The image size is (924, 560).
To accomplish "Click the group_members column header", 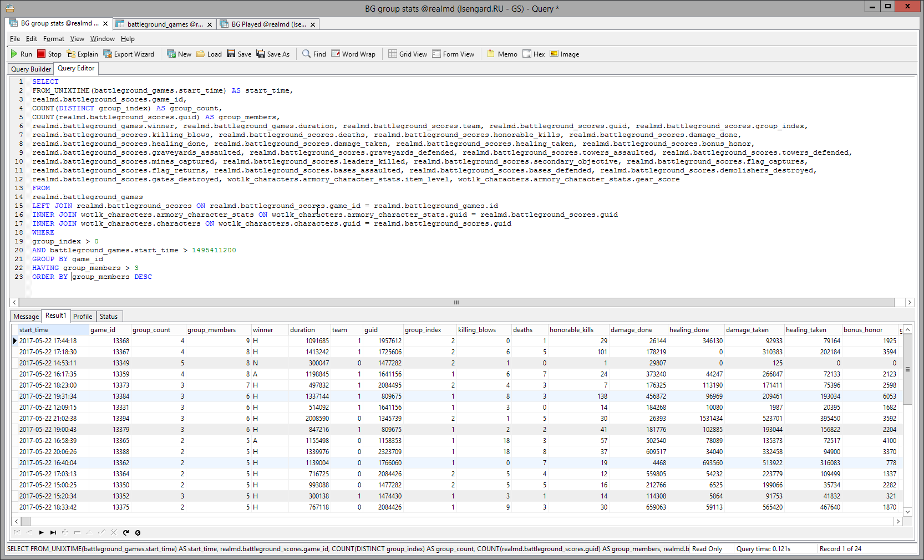I will click(x=219, y=330).
